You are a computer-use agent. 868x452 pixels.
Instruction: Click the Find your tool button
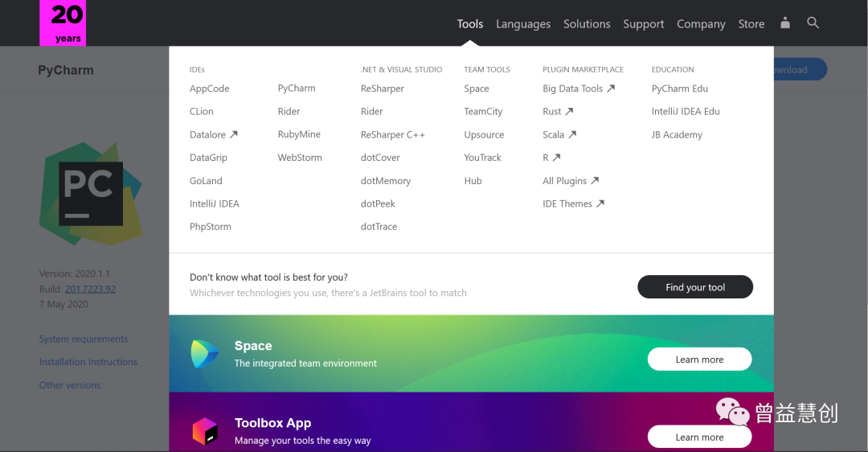[x=695, y=287]
